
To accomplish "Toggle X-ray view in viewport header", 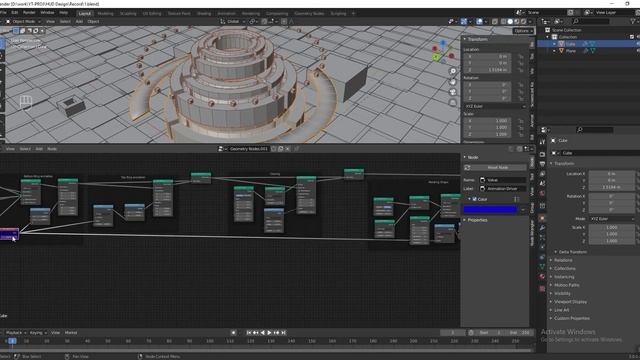I will (x=495, y=21).
